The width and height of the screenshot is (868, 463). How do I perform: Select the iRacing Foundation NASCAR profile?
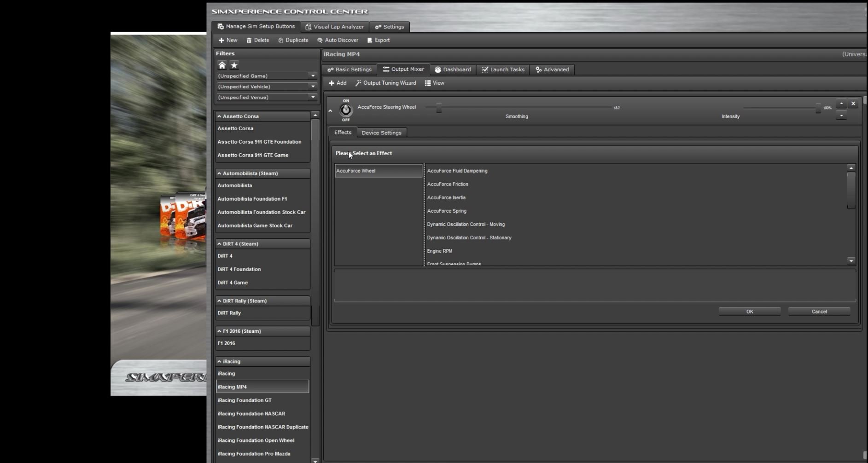click(x=251, y=413)
